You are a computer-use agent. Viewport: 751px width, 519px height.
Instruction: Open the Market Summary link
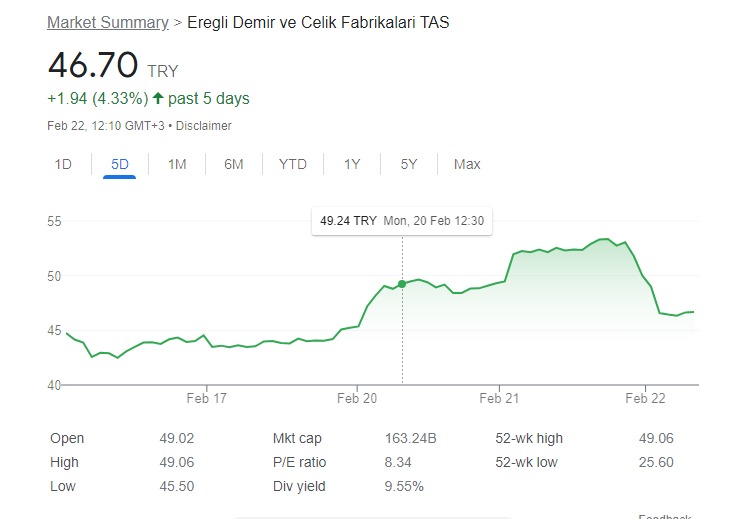(x=108, y=23)
